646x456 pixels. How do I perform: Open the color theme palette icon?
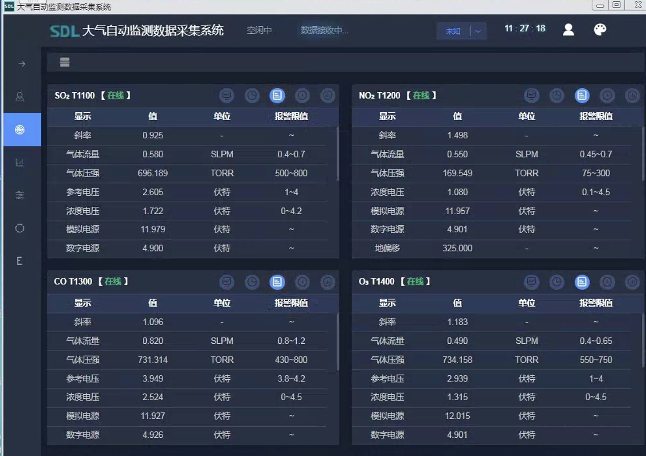(600, 29)
